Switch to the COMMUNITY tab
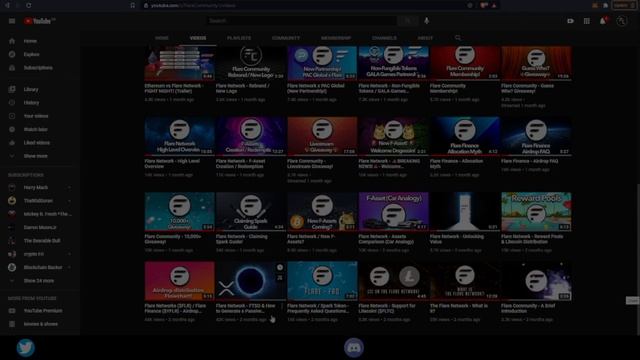The width and height of the screenshot is (640, 360). coord(286,38)
